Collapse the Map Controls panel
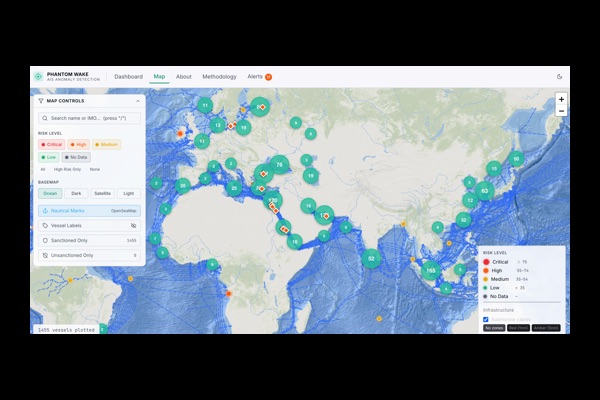 click(137, 101)
